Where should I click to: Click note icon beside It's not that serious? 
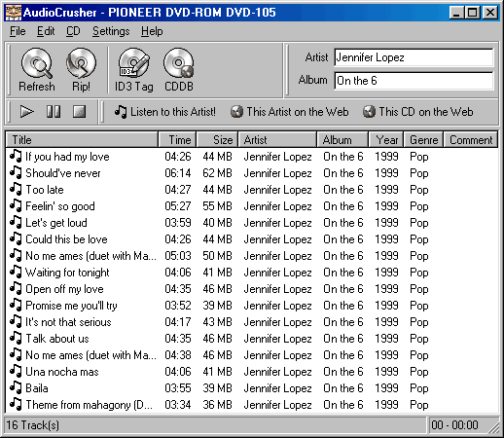pyautogui.click(x=16, y=321)
